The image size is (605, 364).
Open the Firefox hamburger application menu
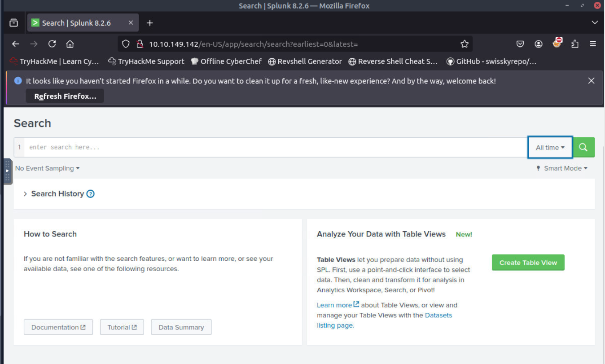[593, 44]
